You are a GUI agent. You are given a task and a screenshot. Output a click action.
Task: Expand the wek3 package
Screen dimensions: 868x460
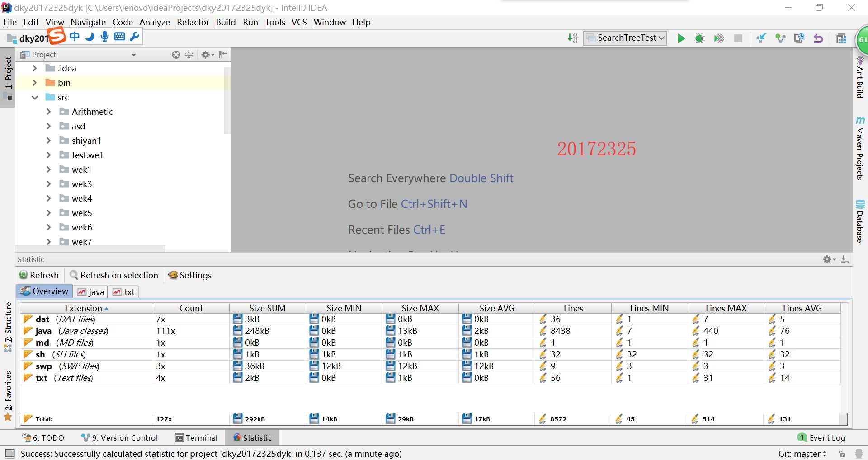tap(49, 184)
